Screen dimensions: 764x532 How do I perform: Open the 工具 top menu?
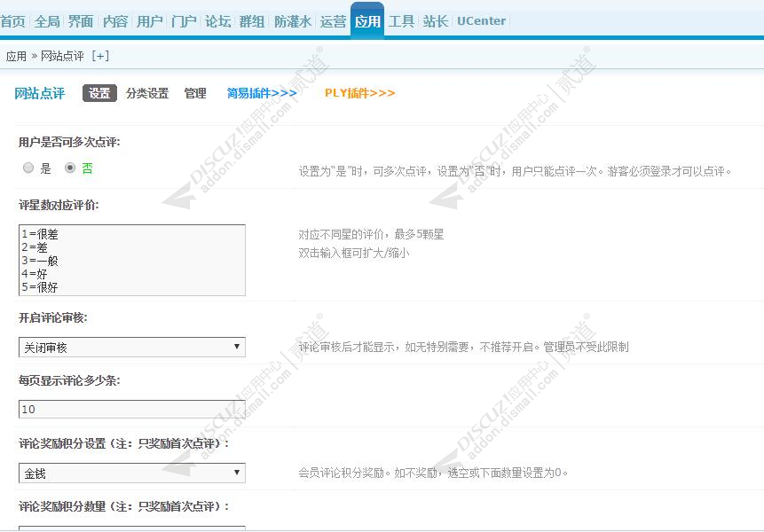pos(401,21)
